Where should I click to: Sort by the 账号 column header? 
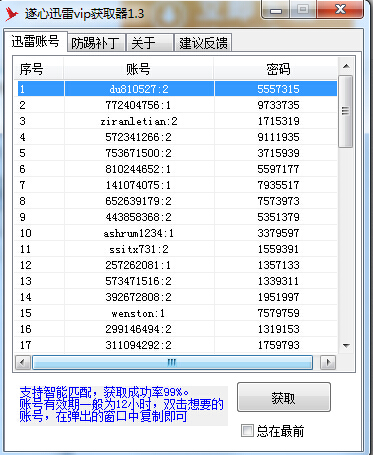[x=138, y=69]
